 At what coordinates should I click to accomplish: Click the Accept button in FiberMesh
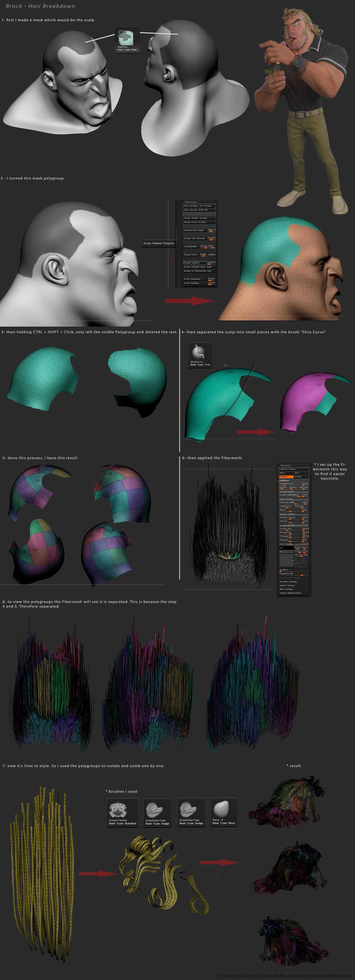click(x=301, y=477)
